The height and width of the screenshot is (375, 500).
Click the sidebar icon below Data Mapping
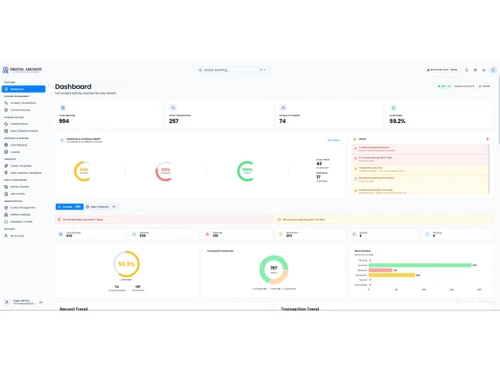click(6, 152)
